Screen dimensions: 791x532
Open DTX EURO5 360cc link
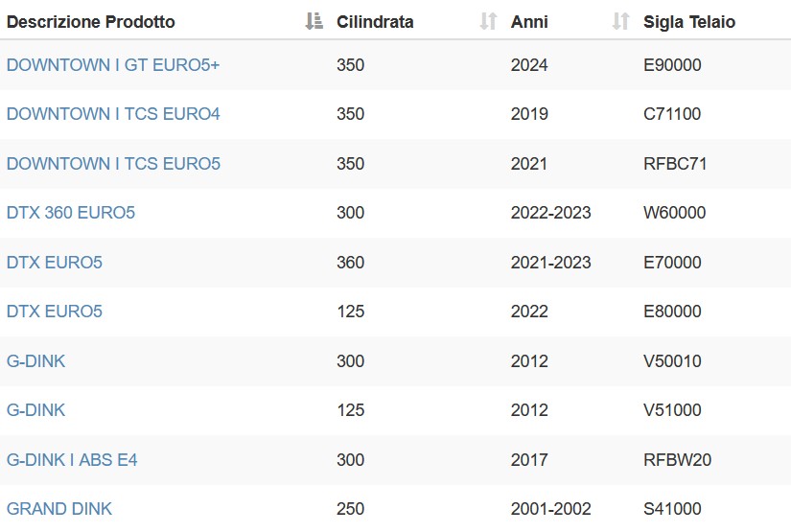(x=55, y=263)
